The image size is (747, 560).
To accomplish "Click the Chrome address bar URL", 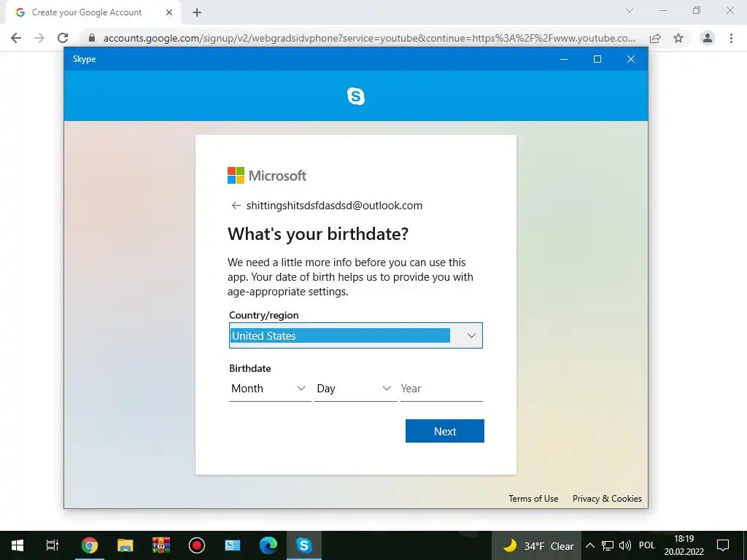I will [x=369, y=38].
